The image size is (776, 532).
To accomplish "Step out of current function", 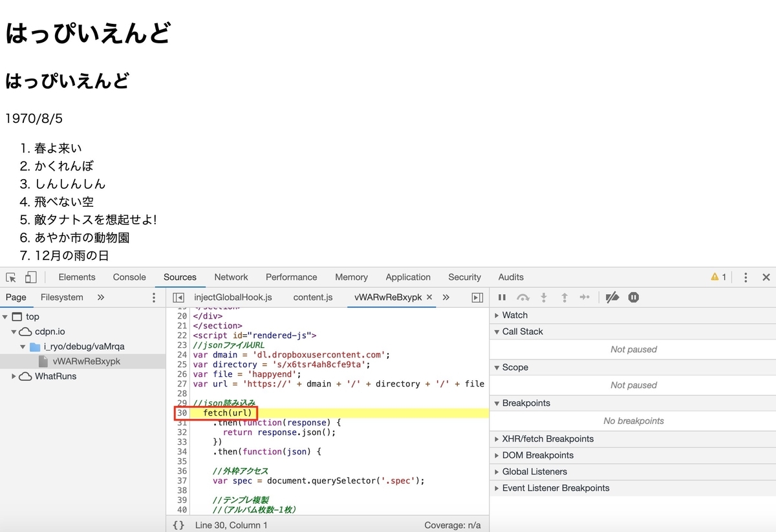I will coord(565,297).
